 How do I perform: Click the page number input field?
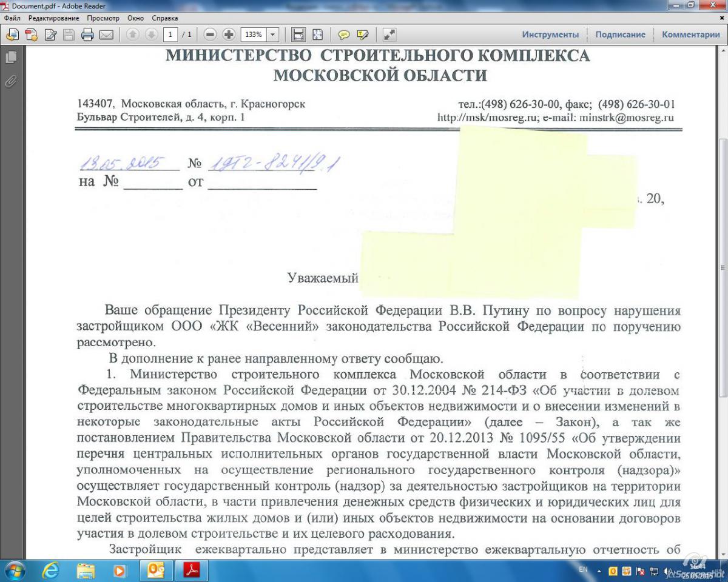click(172, 35)
